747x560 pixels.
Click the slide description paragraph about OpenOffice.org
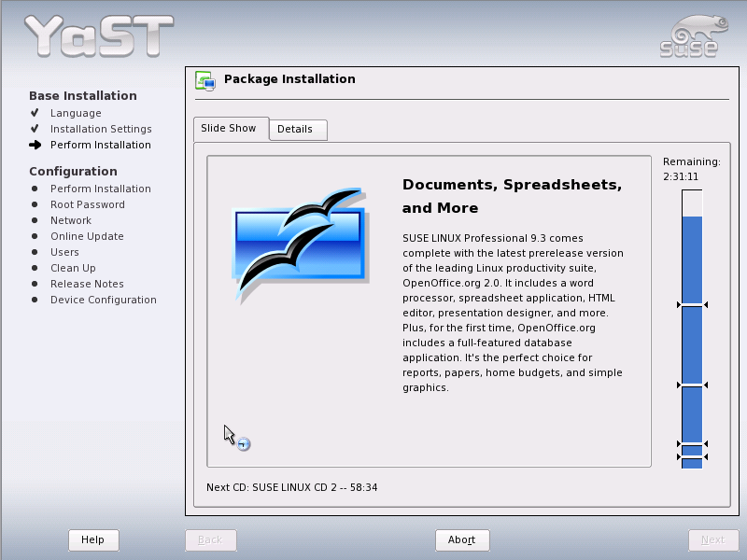point(513,313)
